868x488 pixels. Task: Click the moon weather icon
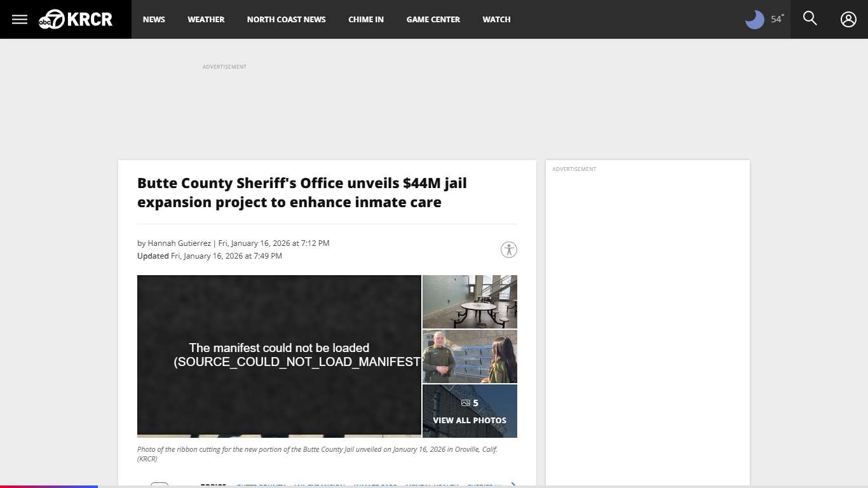click(x=754, y=19)
